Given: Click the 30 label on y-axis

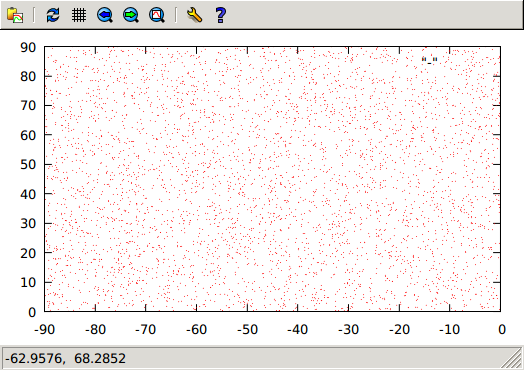Looking at the screenshot, I should [x=28, y=223].
